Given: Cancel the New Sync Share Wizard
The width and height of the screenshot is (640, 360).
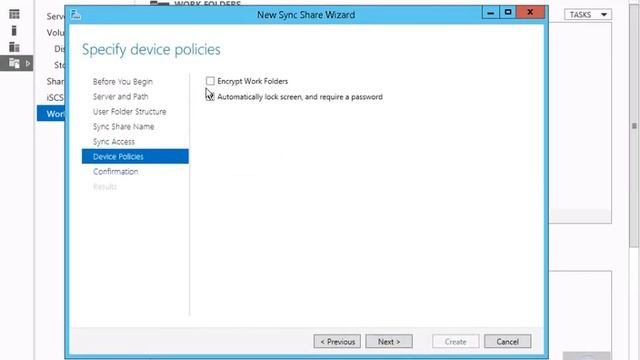Looking at the screenshot, I should 508,342.
